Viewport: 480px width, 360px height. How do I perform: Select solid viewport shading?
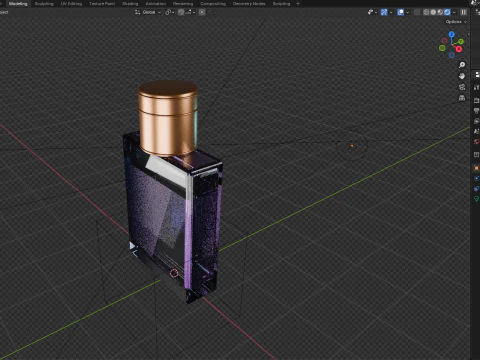tap(433, 12)
